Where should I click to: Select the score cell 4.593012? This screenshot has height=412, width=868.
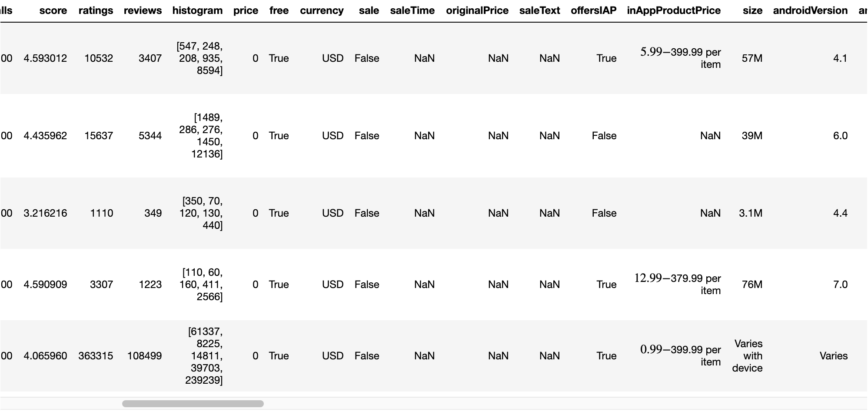tap(45, 58)
